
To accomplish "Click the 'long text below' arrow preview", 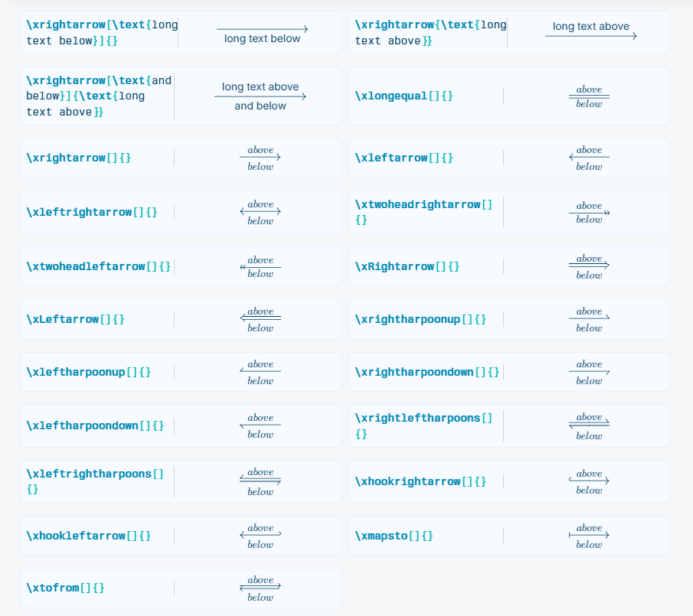I will [262, 33].
